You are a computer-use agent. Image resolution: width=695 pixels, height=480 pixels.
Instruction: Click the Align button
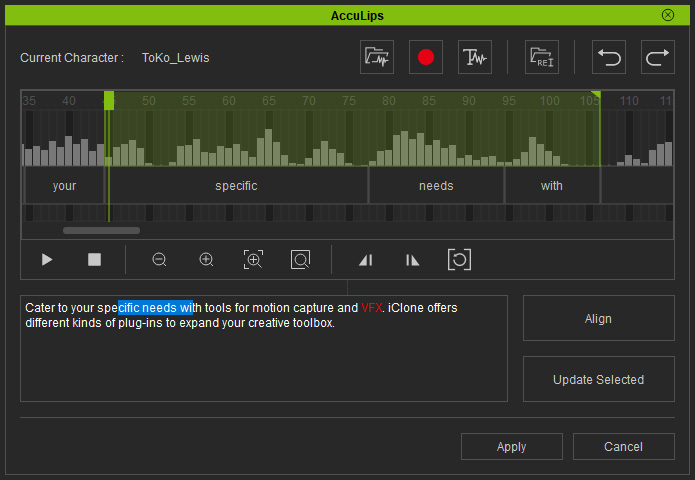598,319
